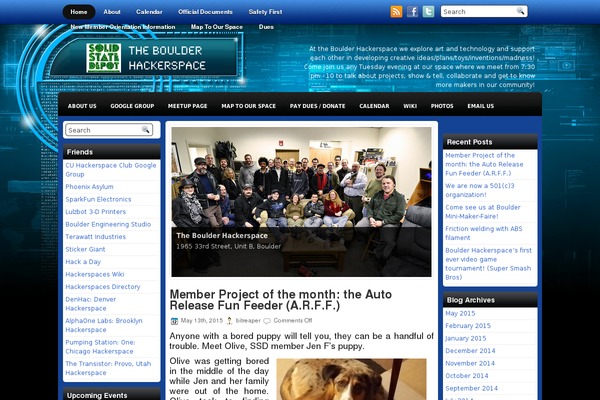Screen dimensions: 600x400
Task: Click the top search magnifier icon
Action: click(x=520, y=11)
